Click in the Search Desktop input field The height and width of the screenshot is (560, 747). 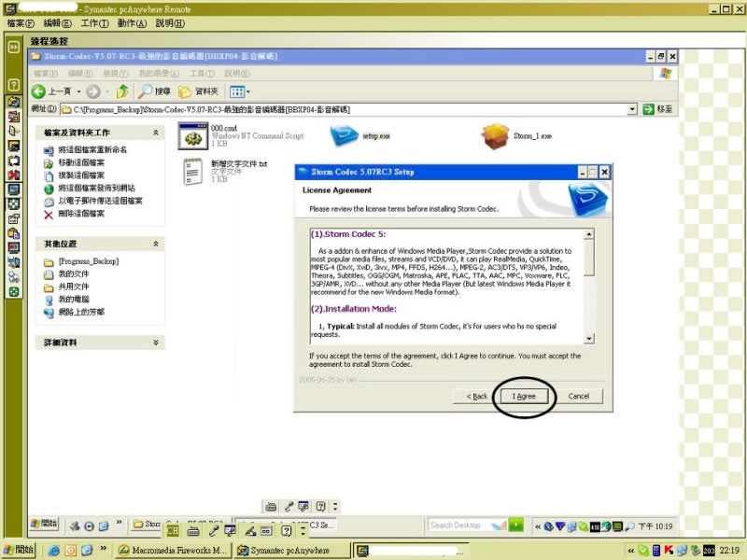pyautogui.click(x=459, y=525)
